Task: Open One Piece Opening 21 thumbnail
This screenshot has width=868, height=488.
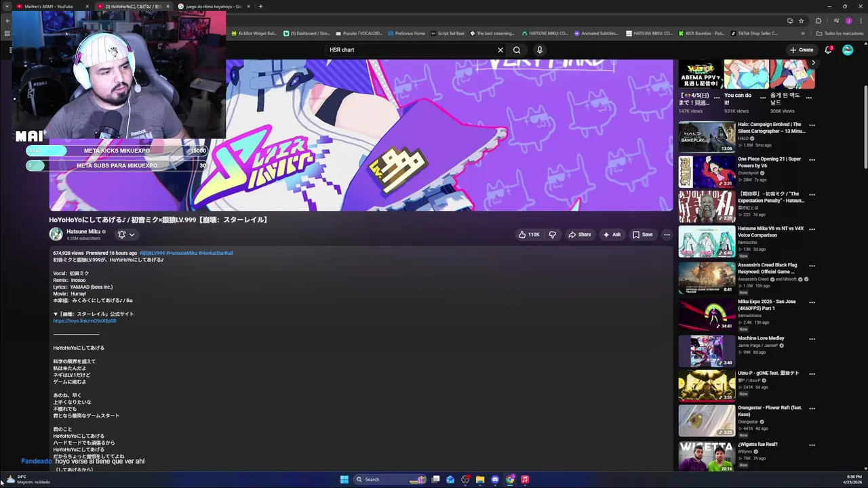Action: 707,171
